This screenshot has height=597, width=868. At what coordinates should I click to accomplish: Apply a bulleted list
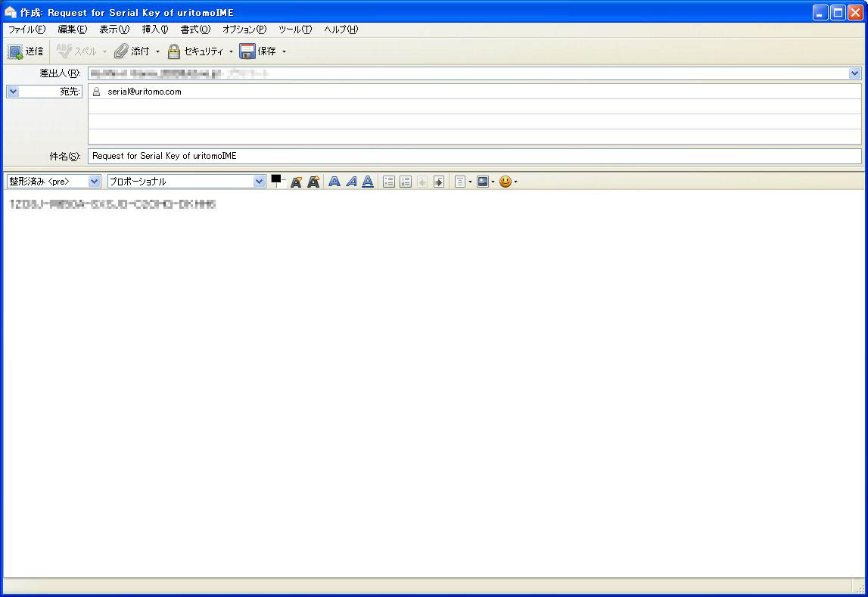[389, 182]
